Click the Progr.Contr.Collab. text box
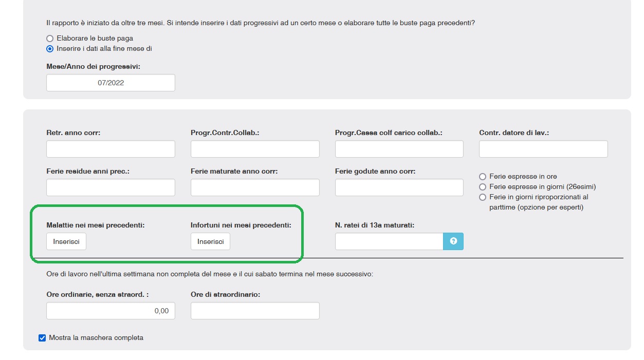Screen dimensions: 644x360 (x=255, y=149)
